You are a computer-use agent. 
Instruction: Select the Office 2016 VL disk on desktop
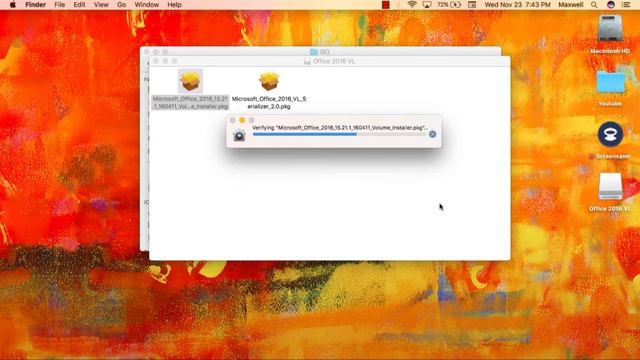tap(610, 187)
